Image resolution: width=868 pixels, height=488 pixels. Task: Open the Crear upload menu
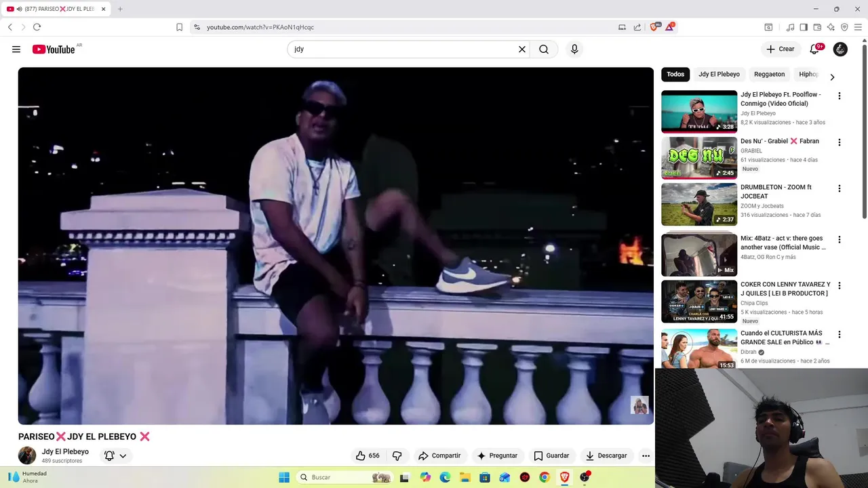pos(781,49)
